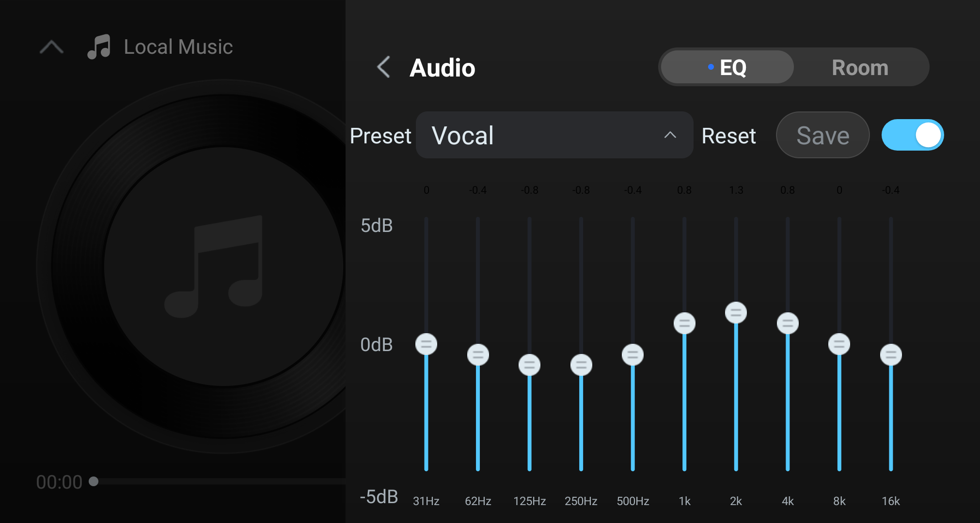The image size is (980, 523).
Task: Click the 1k slider handle
Action: point(684,323)
